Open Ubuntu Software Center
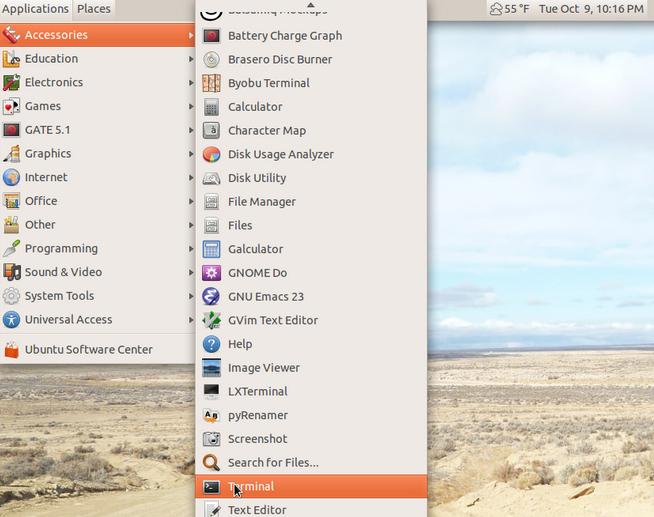This screenshot has width=654, height=517. click(88, 350)
